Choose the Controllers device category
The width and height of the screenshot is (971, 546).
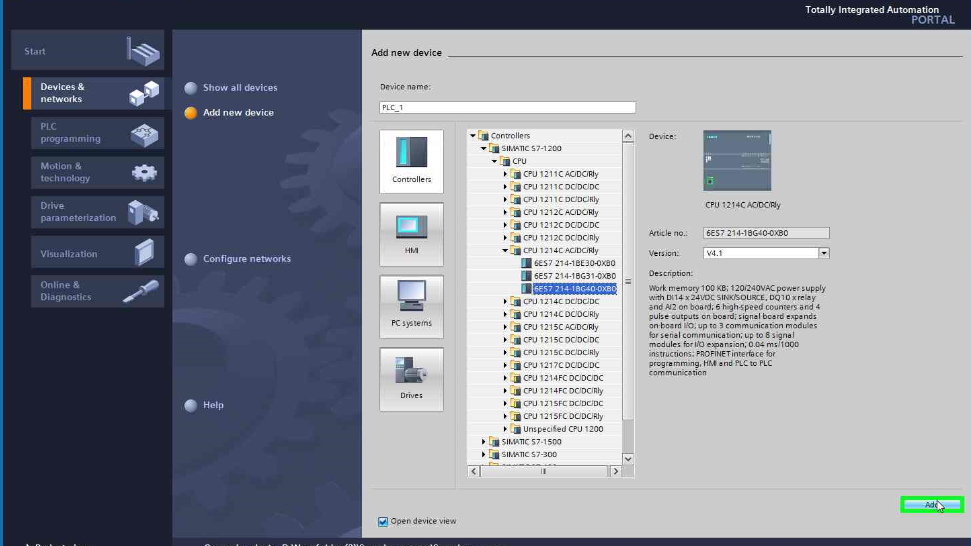point(411,162)
